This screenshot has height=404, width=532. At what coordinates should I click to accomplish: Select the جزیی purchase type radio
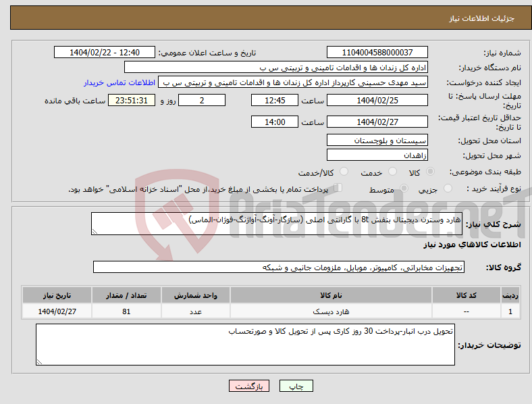448,188
